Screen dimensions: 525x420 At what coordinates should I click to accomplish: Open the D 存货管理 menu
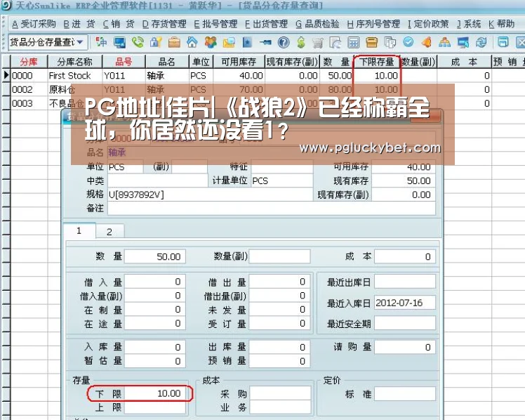click(164, 24)
